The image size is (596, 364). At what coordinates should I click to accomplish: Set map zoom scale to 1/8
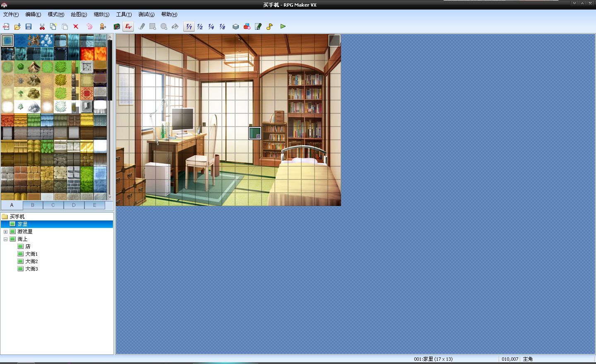(x=222, y=26)
